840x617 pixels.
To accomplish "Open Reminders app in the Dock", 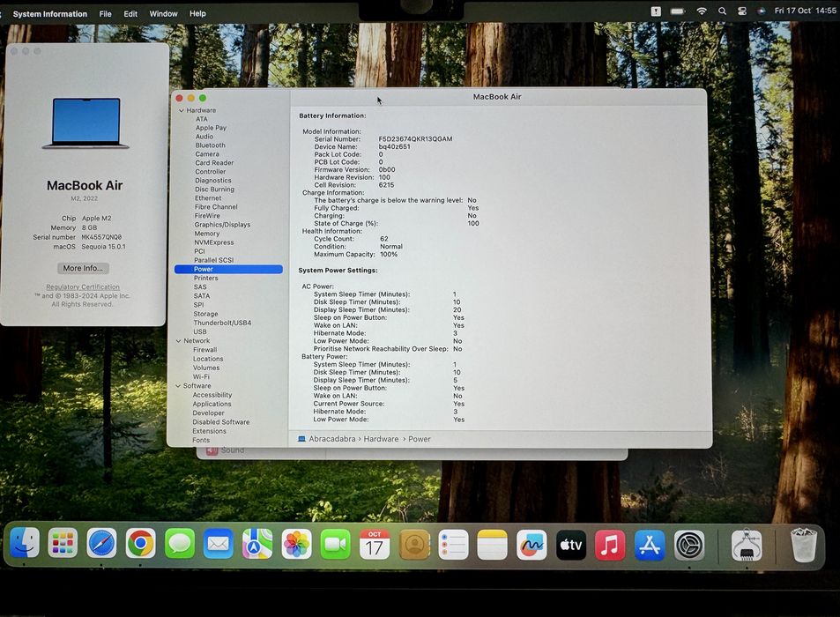I will (453, 545).
